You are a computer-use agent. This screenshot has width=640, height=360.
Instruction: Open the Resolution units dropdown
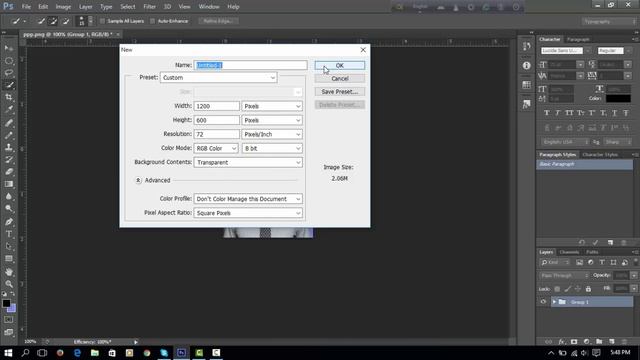point(272,134)
